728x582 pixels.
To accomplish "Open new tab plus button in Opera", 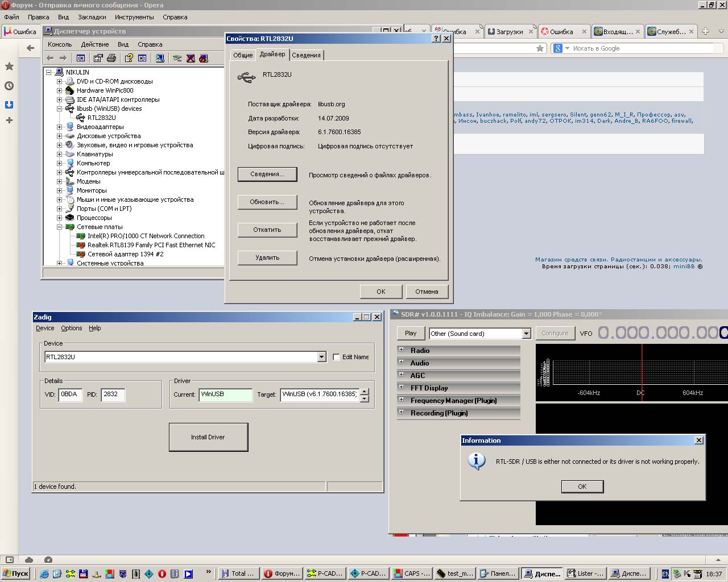I will click(705, 31).
